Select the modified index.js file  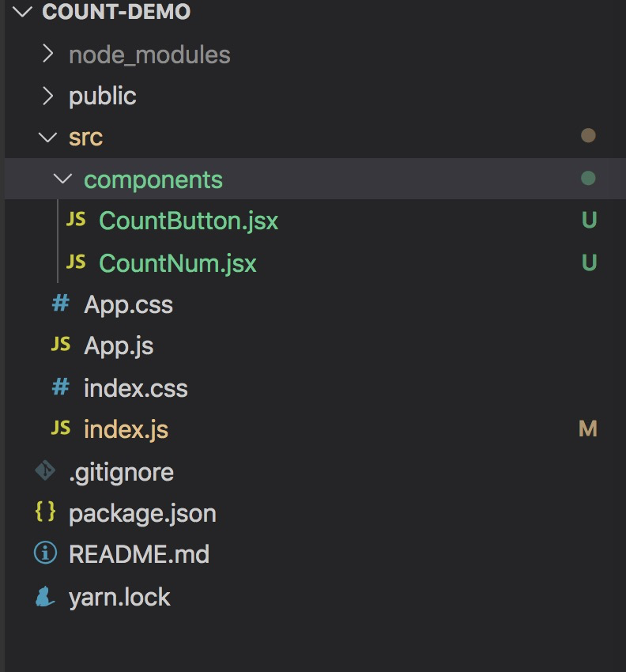point(126,429)
